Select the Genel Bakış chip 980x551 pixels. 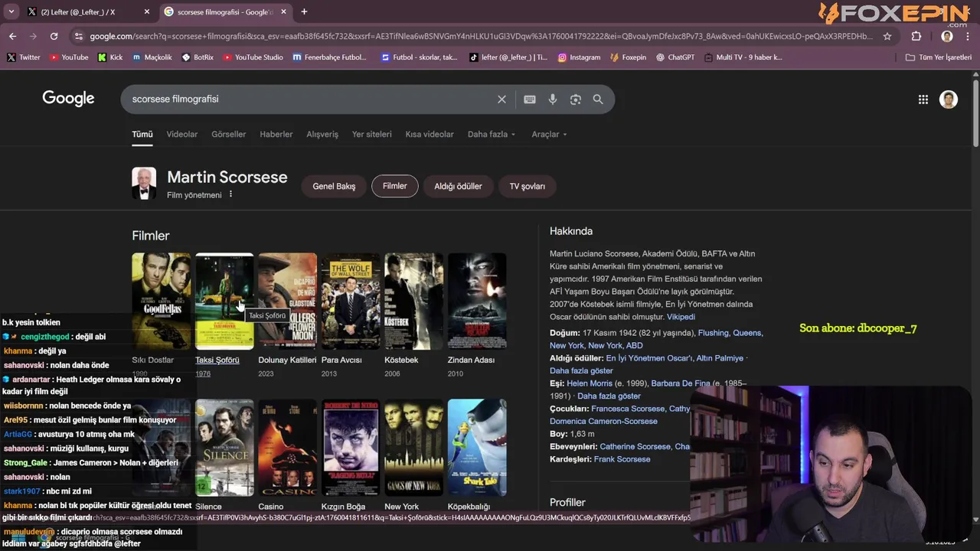coord(334,186)
